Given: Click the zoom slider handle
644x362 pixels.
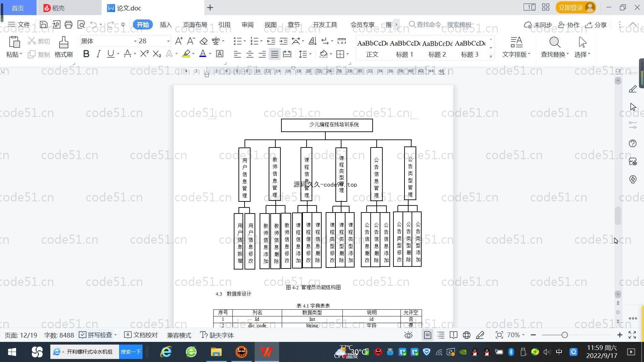Looking at the screenshot, I should click(565, 335).
